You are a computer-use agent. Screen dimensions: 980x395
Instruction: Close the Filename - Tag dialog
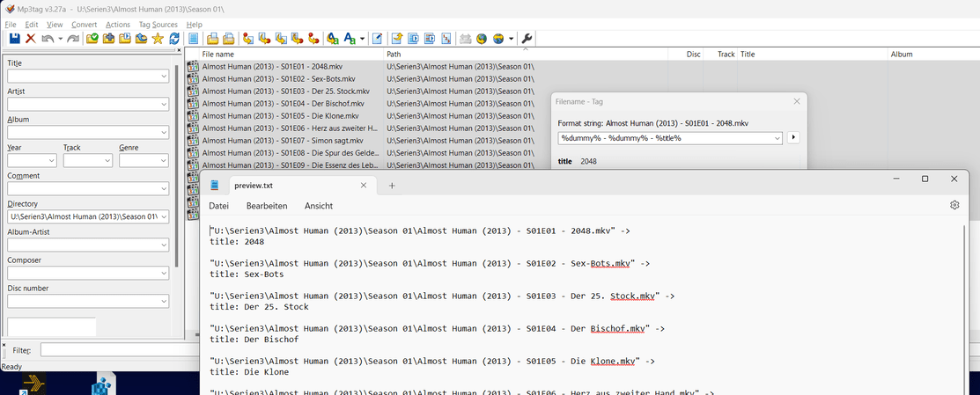[796, 101]
